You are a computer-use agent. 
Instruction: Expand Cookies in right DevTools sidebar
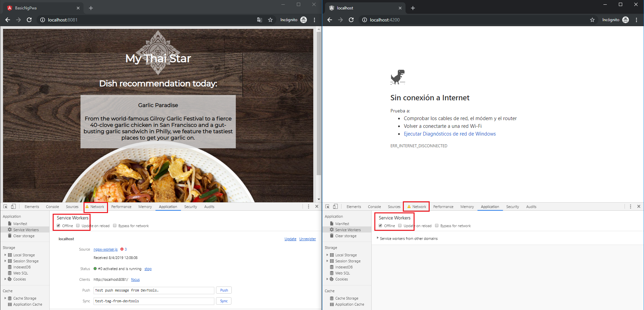tap(327, 279)
